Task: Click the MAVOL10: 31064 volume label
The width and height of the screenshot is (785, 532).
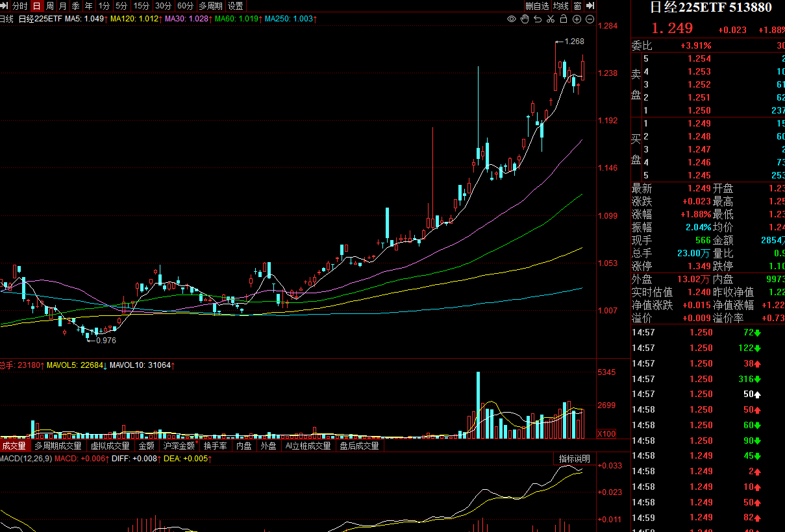Action: pos(142,365)
